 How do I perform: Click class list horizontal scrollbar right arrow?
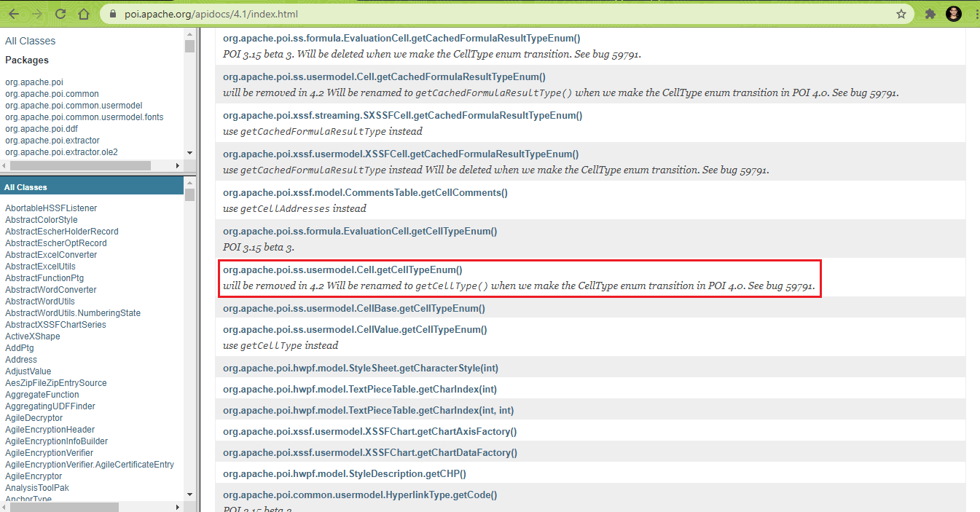click(179, 505)
